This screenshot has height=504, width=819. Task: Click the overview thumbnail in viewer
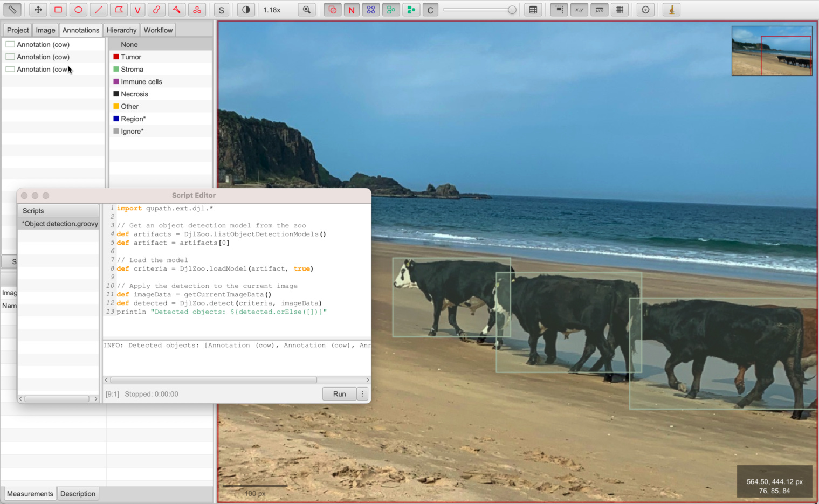point(772,51)
